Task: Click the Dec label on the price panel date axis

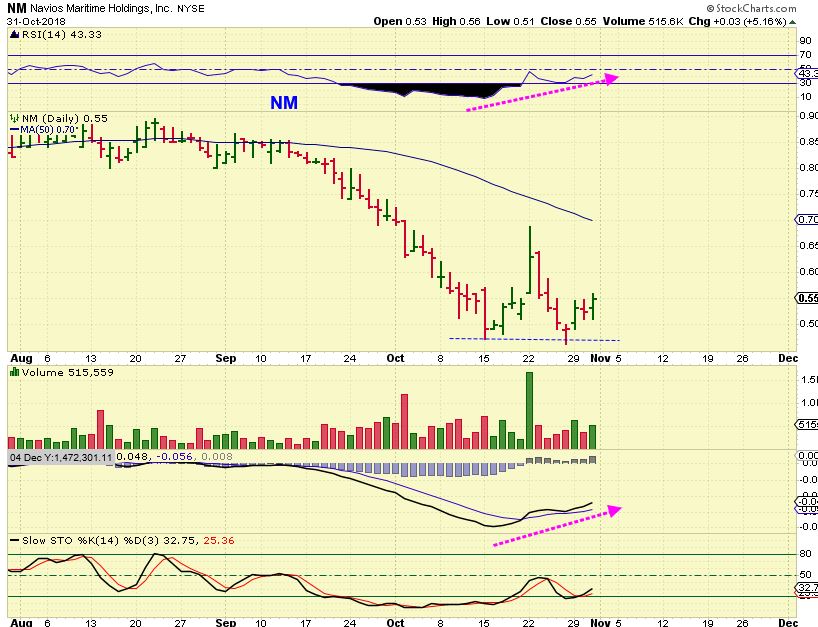Action: [788, 358]
